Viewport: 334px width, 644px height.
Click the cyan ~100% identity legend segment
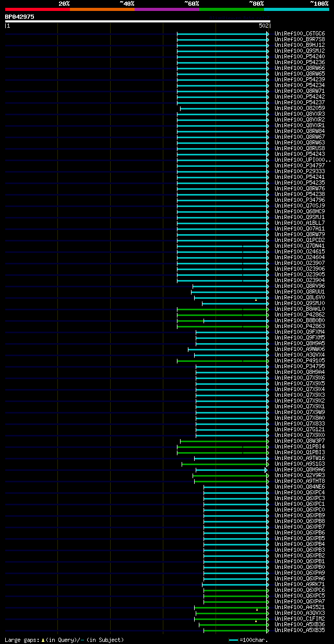click(x=296, y=9)
